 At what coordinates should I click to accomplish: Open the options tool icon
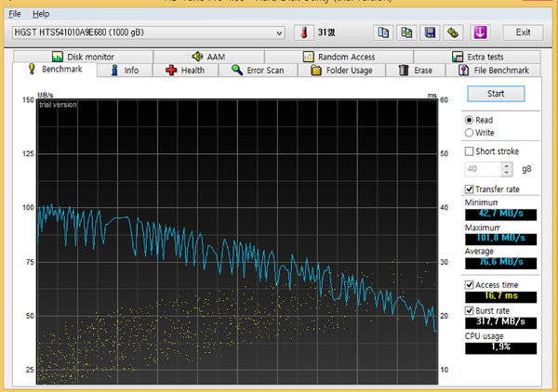click(x=453, y=33)
